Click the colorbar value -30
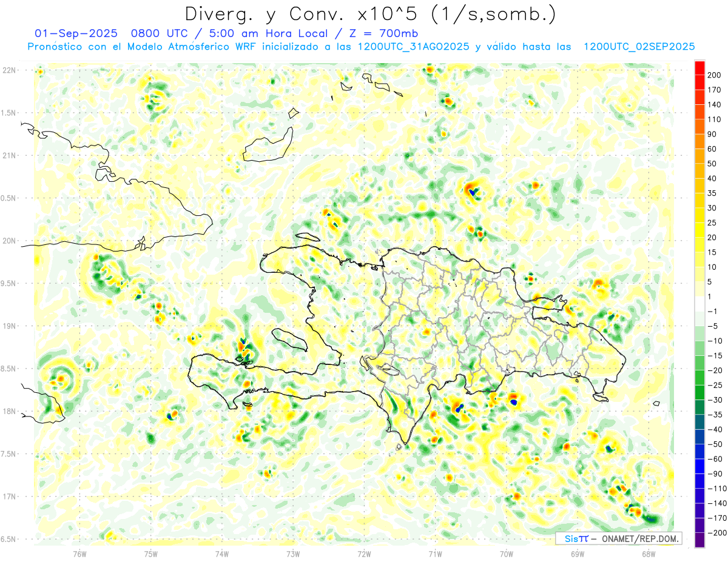728x562 pixels. (716, 400)
